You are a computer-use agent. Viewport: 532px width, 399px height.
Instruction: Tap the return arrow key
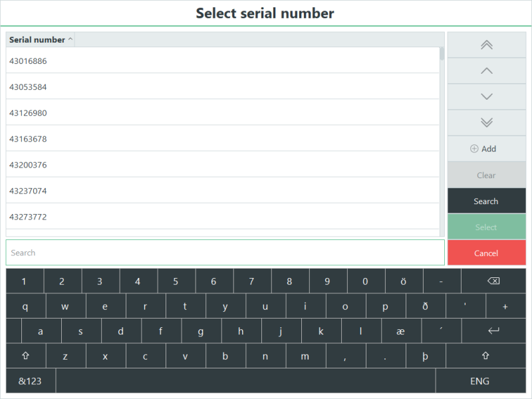pyautogui.click(x=493, y=331)
